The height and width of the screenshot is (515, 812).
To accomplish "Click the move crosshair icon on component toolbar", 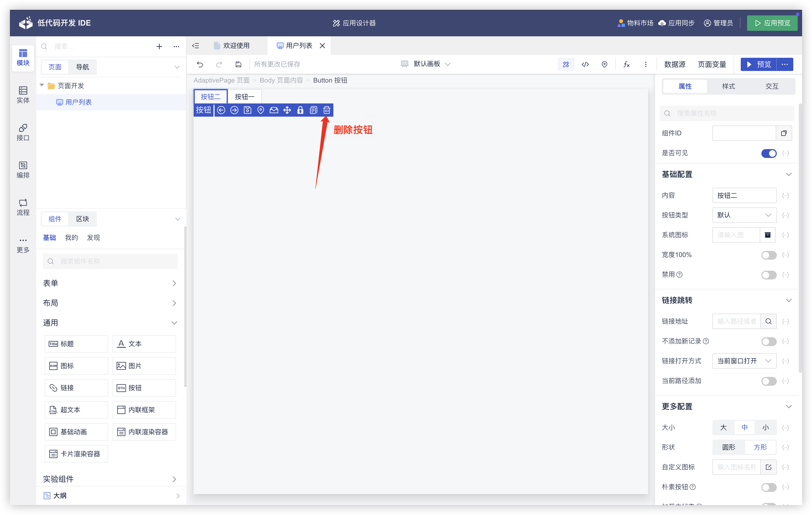I will click(x=287, y=110).
